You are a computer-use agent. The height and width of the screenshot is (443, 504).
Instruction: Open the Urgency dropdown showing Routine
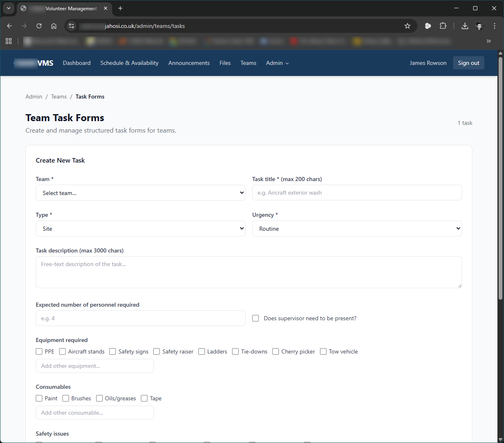coord(357,229)
